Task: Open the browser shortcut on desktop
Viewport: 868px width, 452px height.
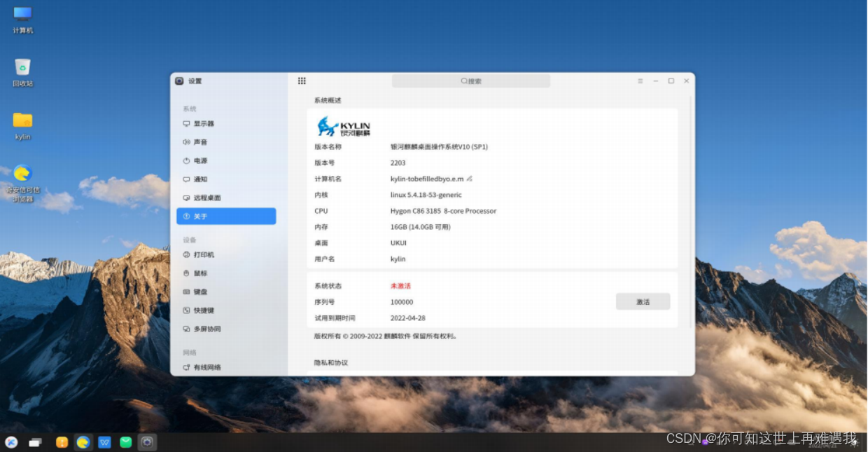Action: pyautogui.click(x=22, y=183)
